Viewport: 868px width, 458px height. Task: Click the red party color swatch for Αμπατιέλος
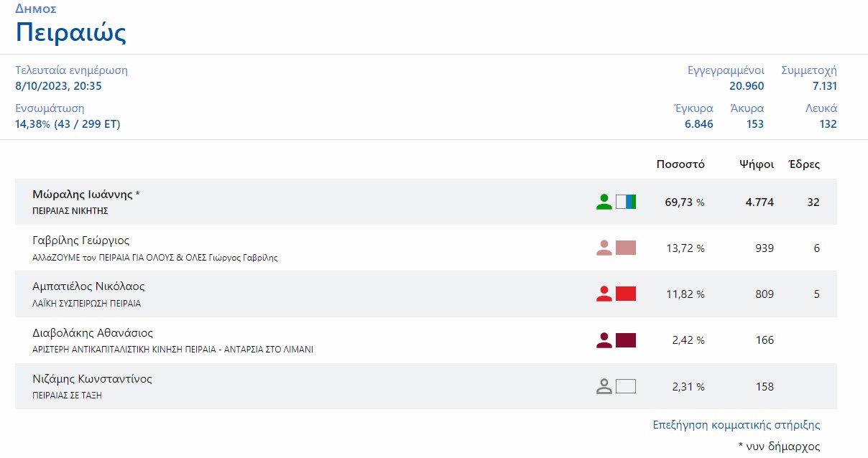626,294
